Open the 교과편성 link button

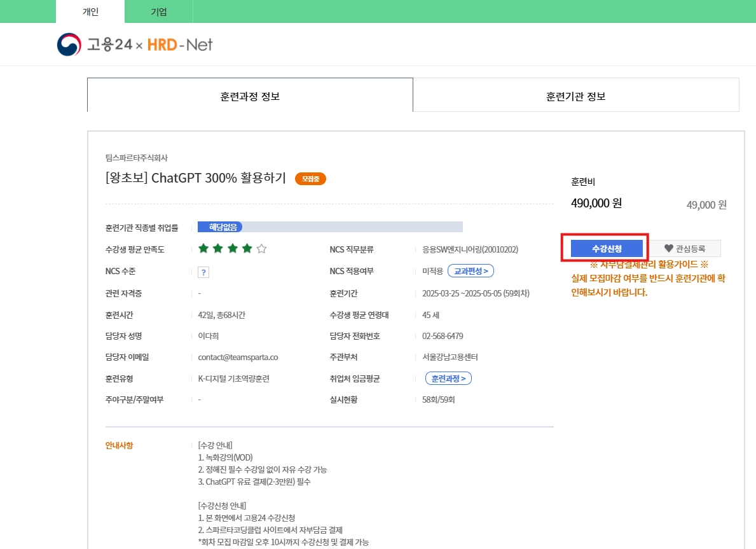(x=471, y=271)
